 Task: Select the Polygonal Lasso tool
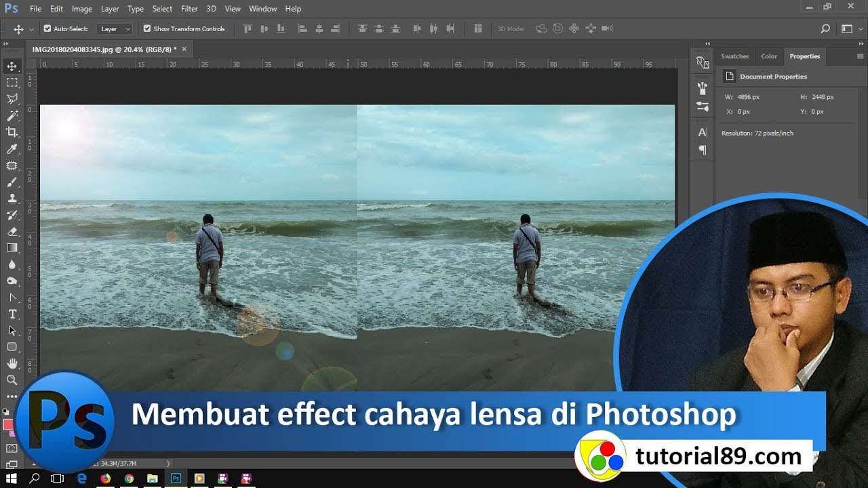tap(12, 99)
